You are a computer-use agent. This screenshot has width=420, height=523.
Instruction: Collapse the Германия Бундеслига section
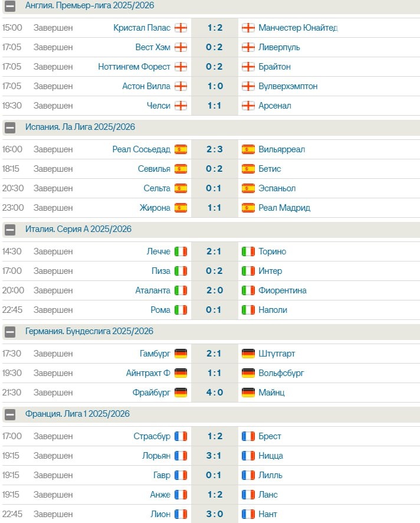[9, 331]
